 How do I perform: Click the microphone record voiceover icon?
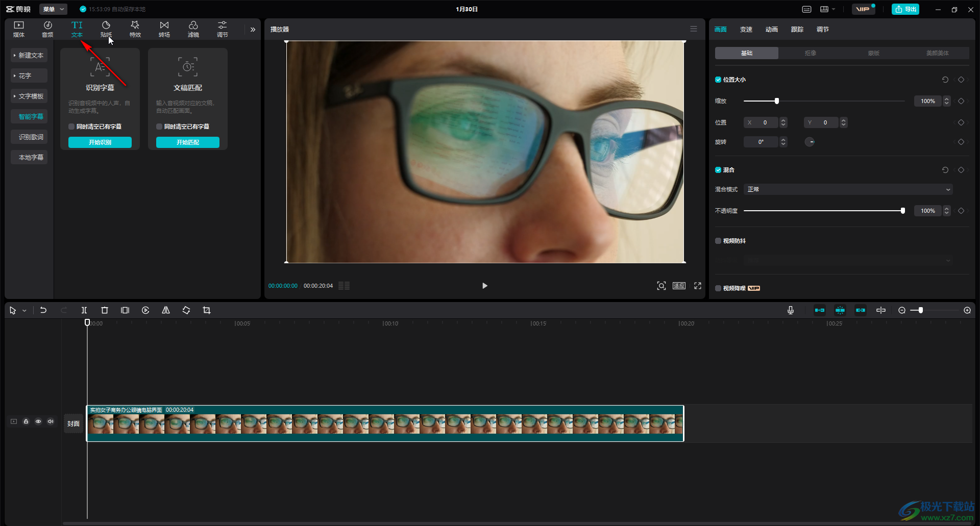pyautogui.click(x=791, y=310)
